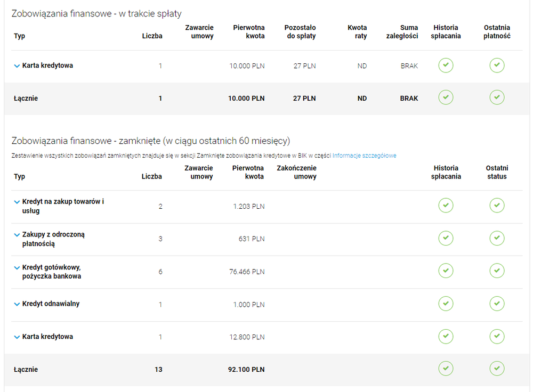533x392 pixels.
Task: Click the Kredyt na zakup towarów i usług label
Action: click(x=63, y=206)
